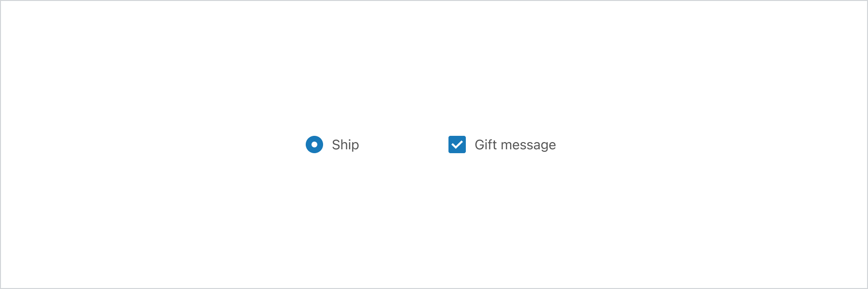Click the Gift message label text

pyautogui.click(x=515, y=144)
